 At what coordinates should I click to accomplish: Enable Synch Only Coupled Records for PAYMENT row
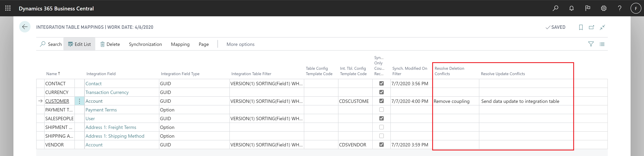point(382,109)
